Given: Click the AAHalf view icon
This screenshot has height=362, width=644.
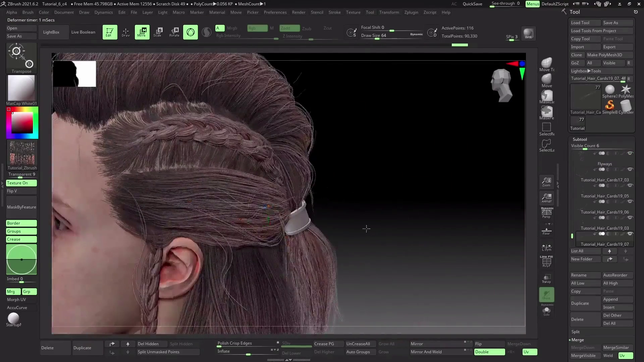Looking at the screenshot, I should pyautogui.click(x=546, y=198).
